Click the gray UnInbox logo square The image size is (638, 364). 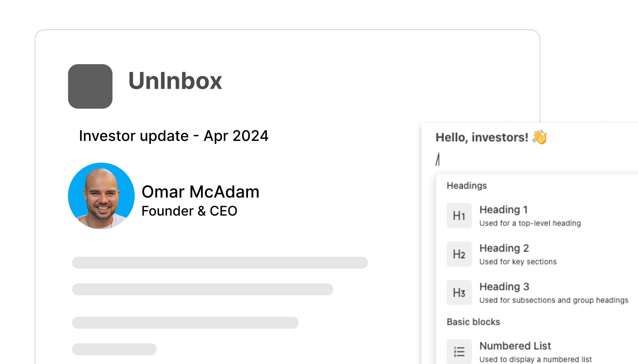90,86
